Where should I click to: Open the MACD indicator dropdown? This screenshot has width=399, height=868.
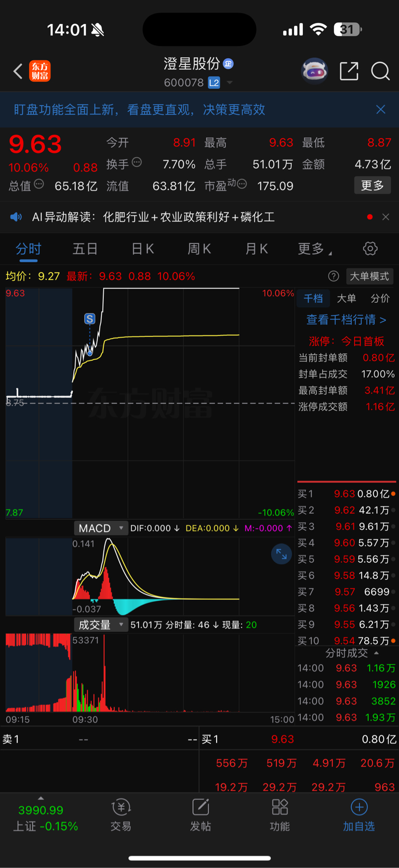tap(101, 528)
